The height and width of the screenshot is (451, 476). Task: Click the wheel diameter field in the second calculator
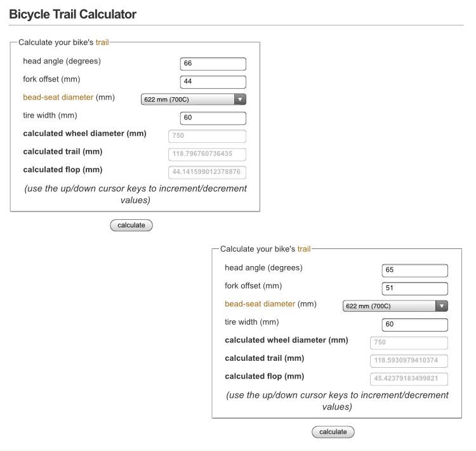coord(409,343)
